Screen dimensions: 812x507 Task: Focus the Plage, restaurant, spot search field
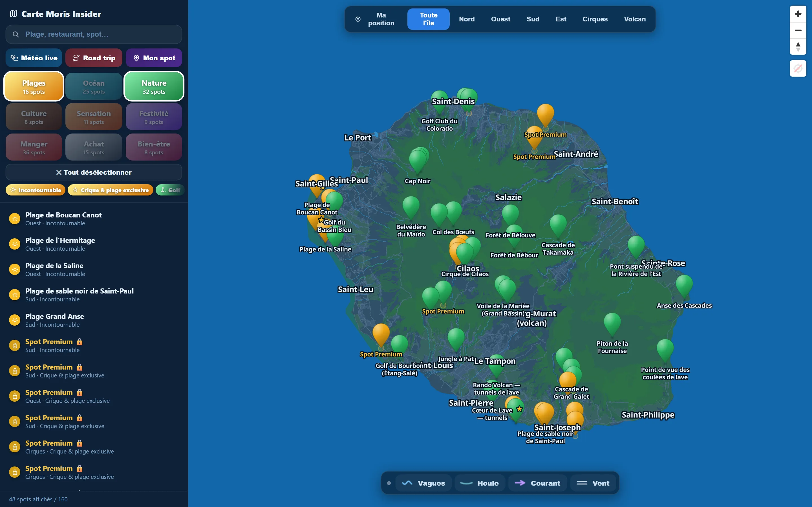tap(94, 34)
